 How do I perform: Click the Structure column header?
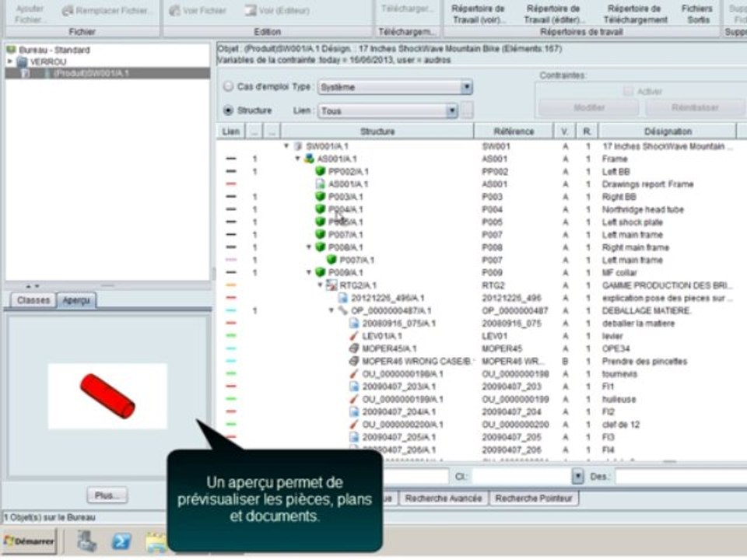[377, 131]
